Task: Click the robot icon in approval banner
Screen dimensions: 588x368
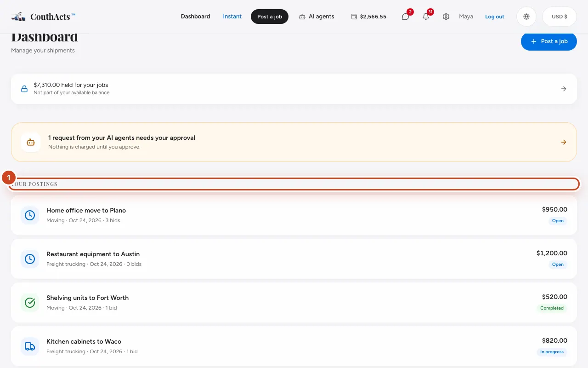Action: pos(31,142)
